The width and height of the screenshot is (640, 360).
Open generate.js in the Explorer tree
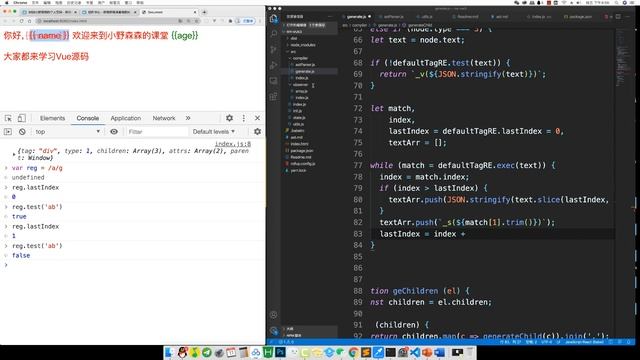(x=309, y=71)
